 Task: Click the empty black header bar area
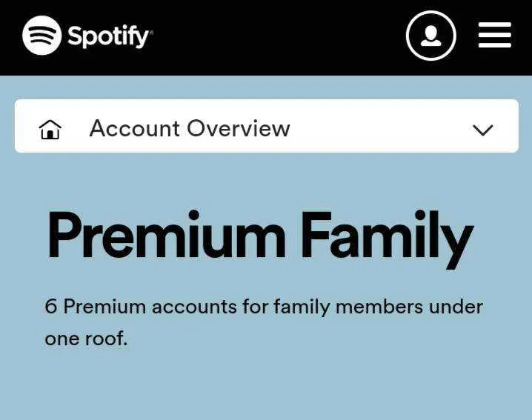[278, 36]
